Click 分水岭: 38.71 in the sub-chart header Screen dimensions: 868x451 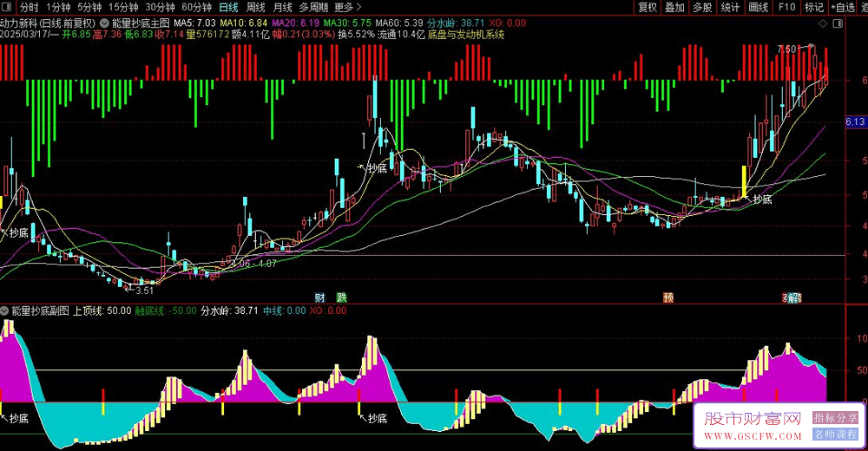point(229,310)
